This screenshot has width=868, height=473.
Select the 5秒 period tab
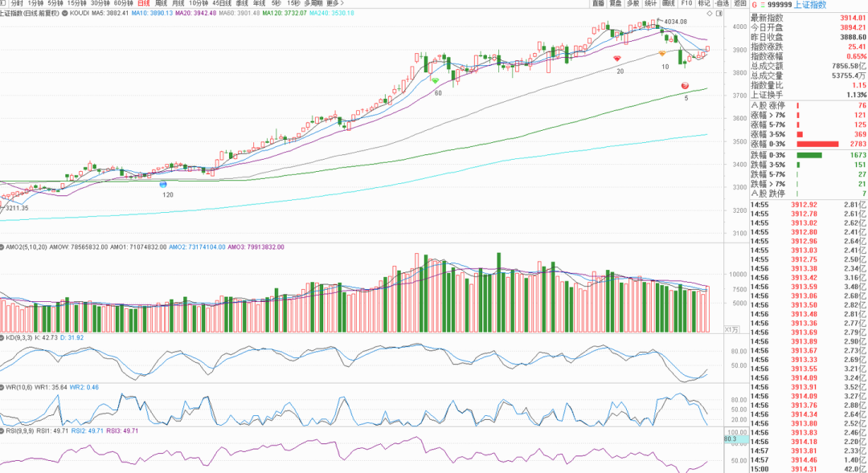276,3
